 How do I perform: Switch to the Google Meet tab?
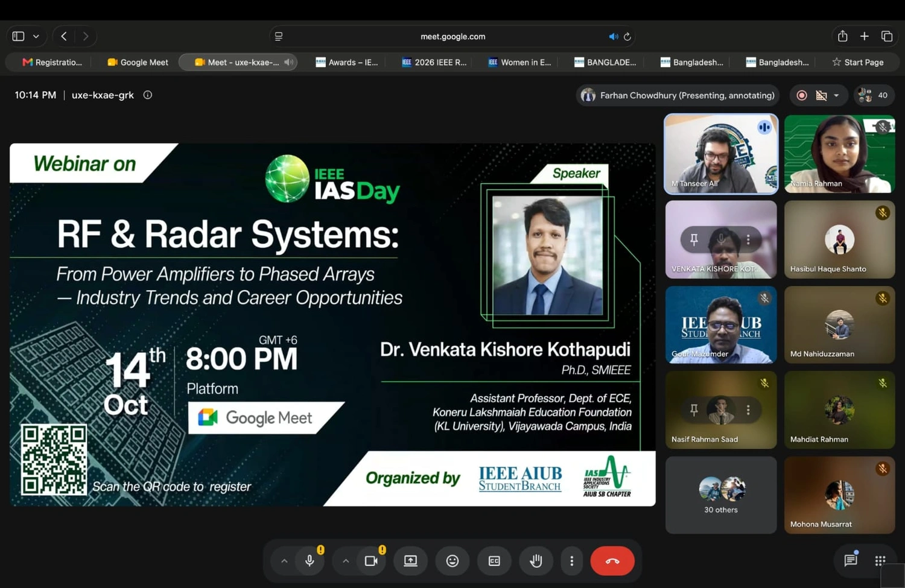coord(138,62)
